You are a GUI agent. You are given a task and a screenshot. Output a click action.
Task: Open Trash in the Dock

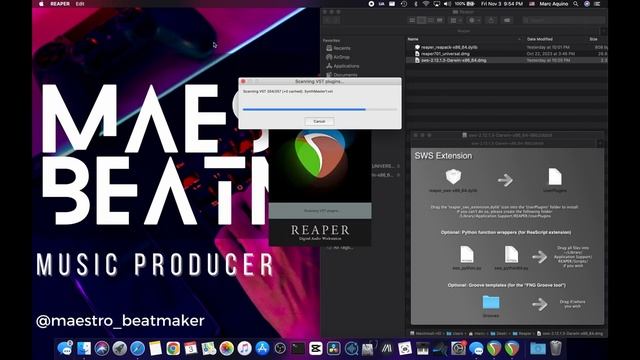(556, 348)
